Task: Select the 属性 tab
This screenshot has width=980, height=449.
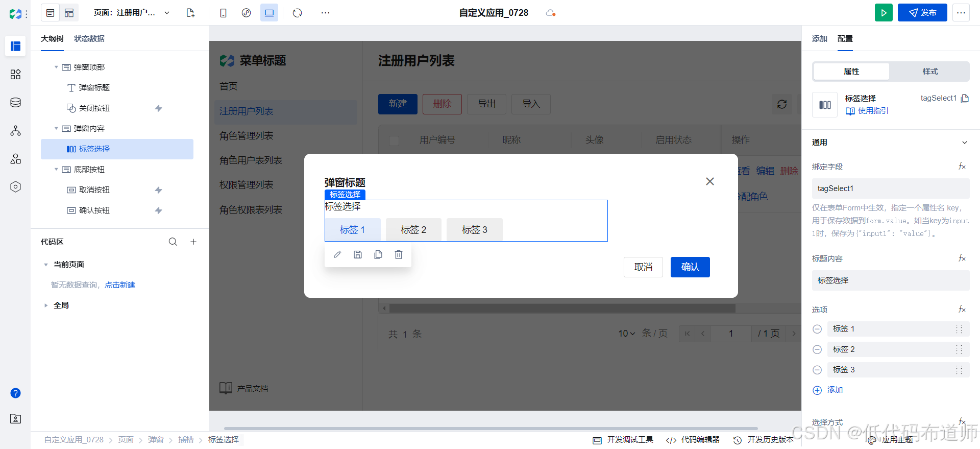Action: pyautogui.click(x=851, y=72)
